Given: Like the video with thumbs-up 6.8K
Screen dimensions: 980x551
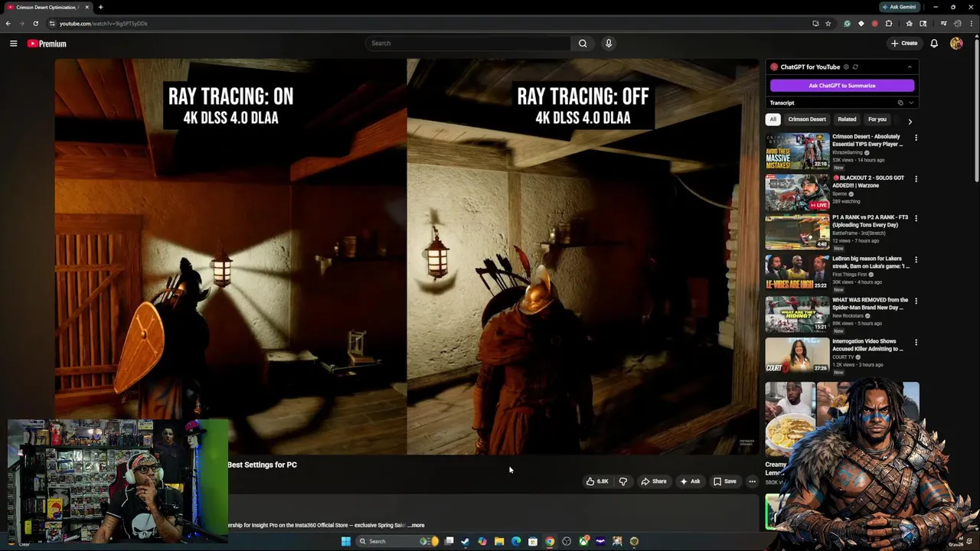Looking at the screenshot, I should point(597,481).
